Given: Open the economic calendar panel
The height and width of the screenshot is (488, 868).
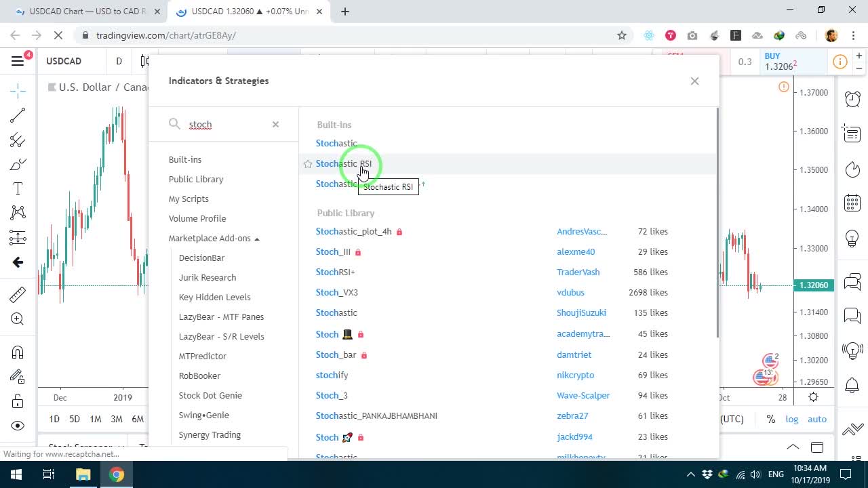Looking at the screenshot, I should coord(852,203).
